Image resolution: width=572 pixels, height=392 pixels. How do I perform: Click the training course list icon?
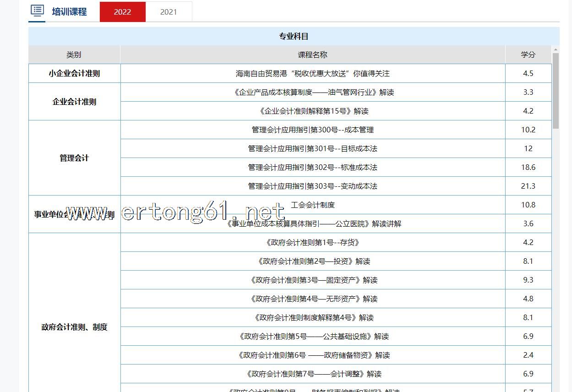37,11
